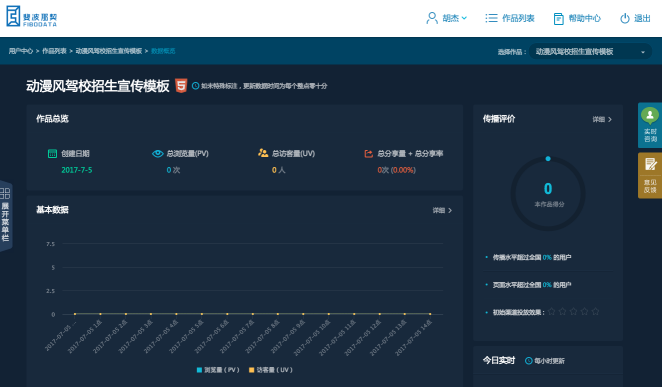
Task: Click the data point at 2017-07-05 14点
Action: point(430,314)
